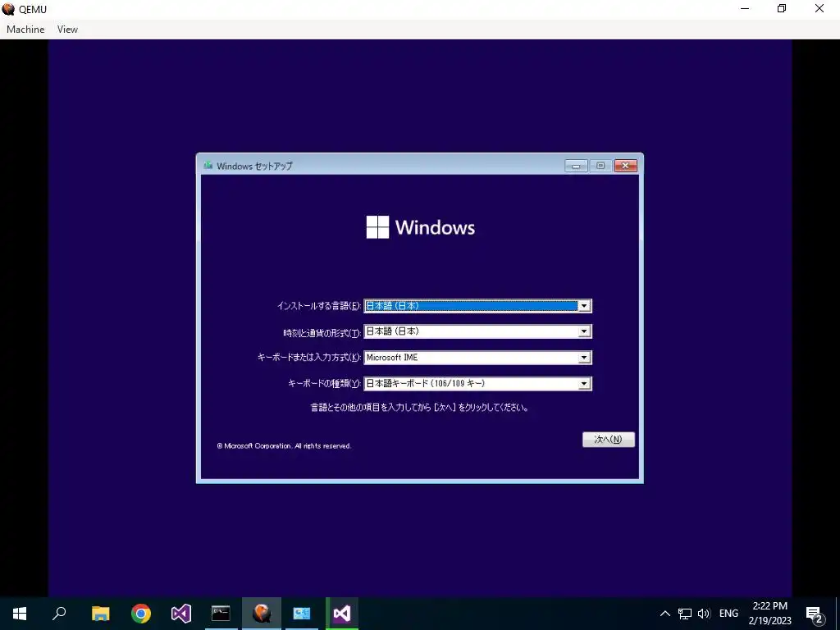840x630 pixels.
Task: Launch Google Chrome from the taskbar
Action: tap(141, 614)
